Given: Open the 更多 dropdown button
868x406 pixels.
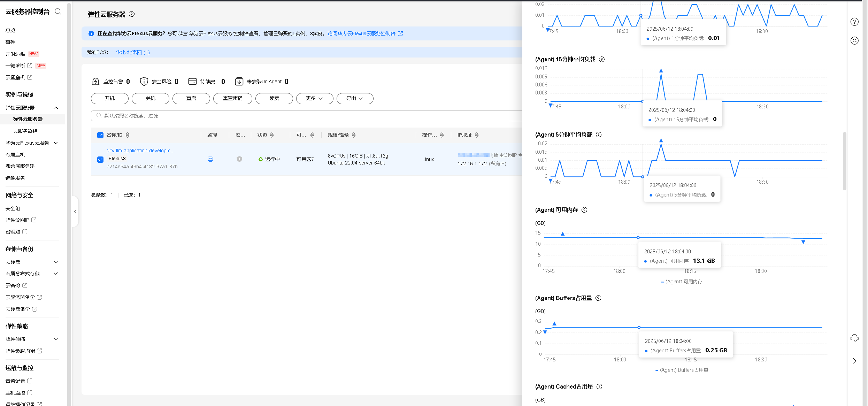Looking at the screenshot, I should 314,98.
